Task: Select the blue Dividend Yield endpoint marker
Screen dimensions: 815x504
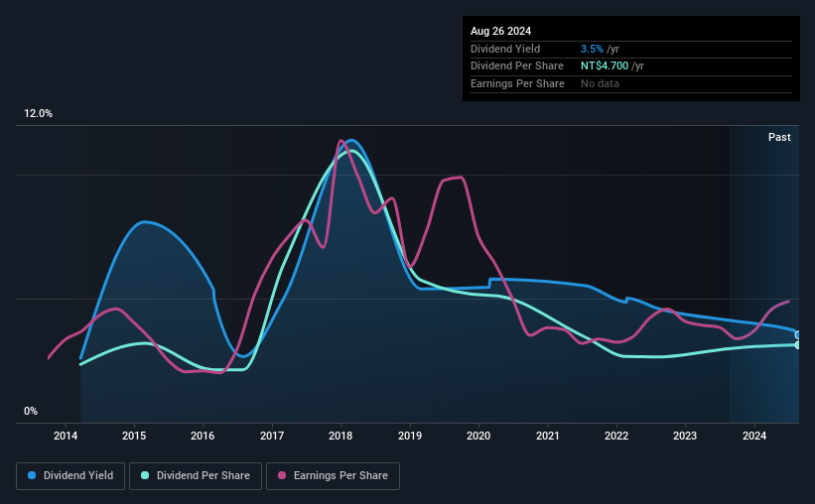Action: 798,335
